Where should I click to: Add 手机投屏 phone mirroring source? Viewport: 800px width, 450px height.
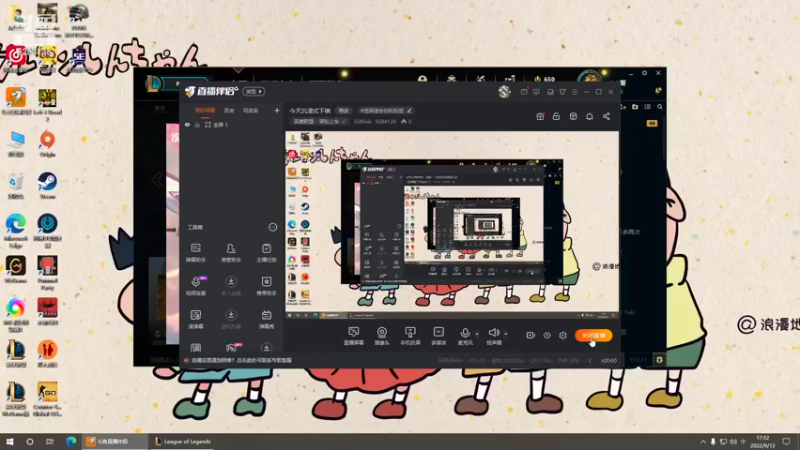coord(410,336)
